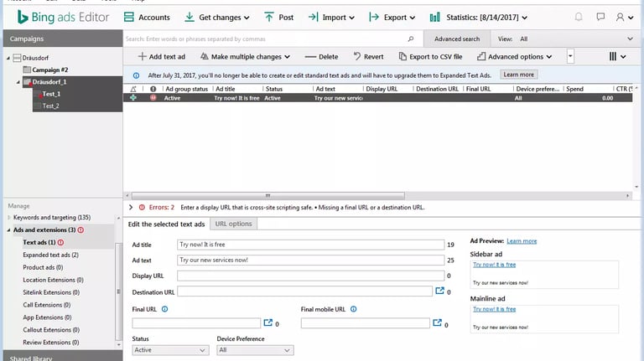Select Callout Extensions (0)

[x=51, y=330]
